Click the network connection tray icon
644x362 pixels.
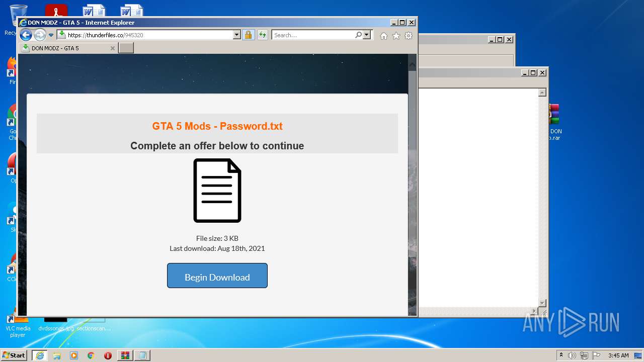pos(584,355)
